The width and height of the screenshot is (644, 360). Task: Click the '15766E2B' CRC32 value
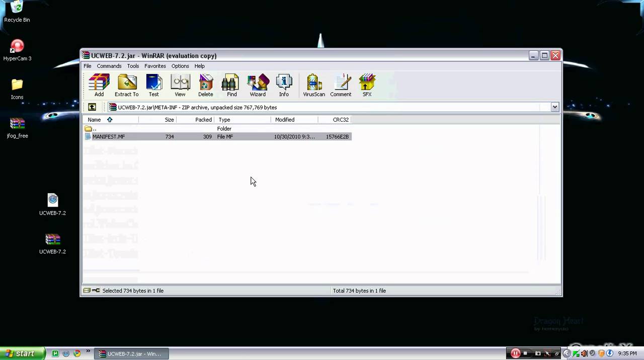point(337,137)
